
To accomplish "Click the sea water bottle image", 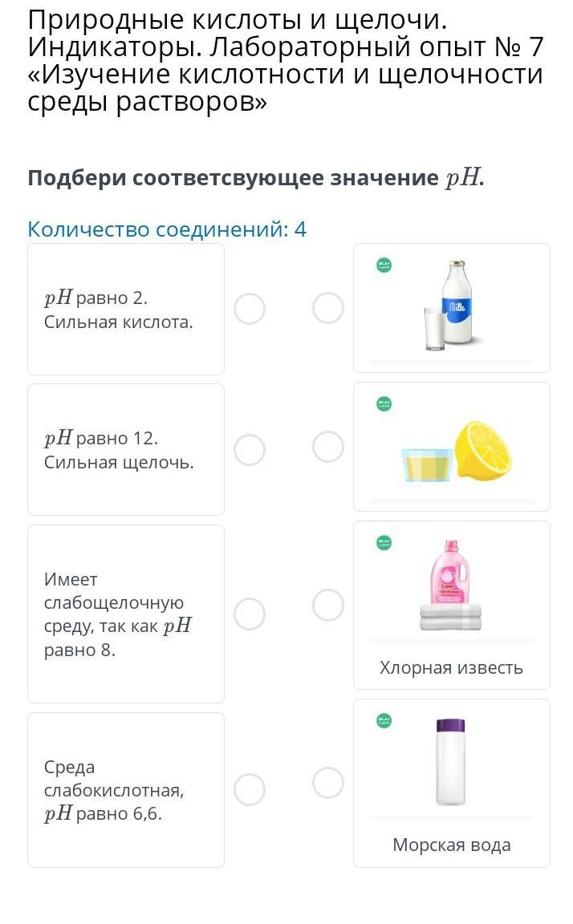I will tap(450, 760).
